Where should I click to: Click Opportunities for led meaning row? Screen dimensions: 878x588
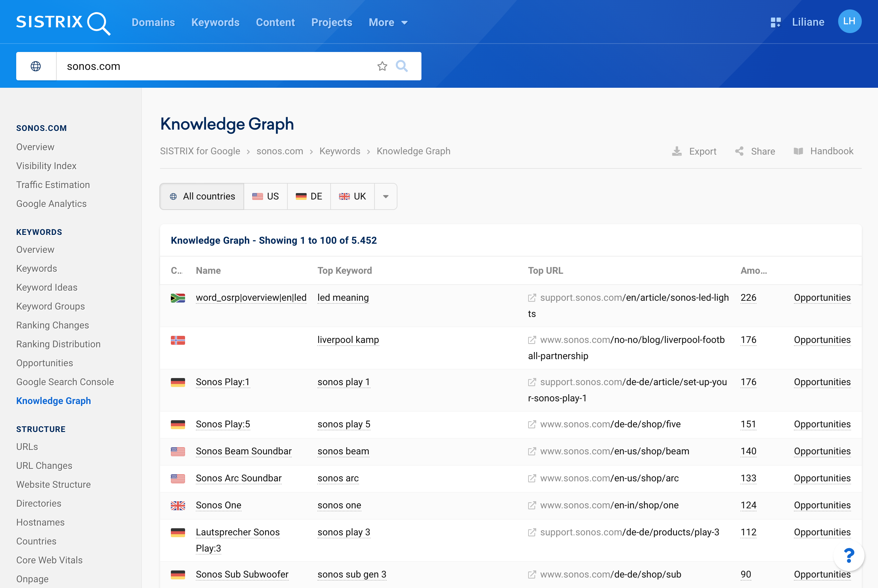tap(822, 298)
